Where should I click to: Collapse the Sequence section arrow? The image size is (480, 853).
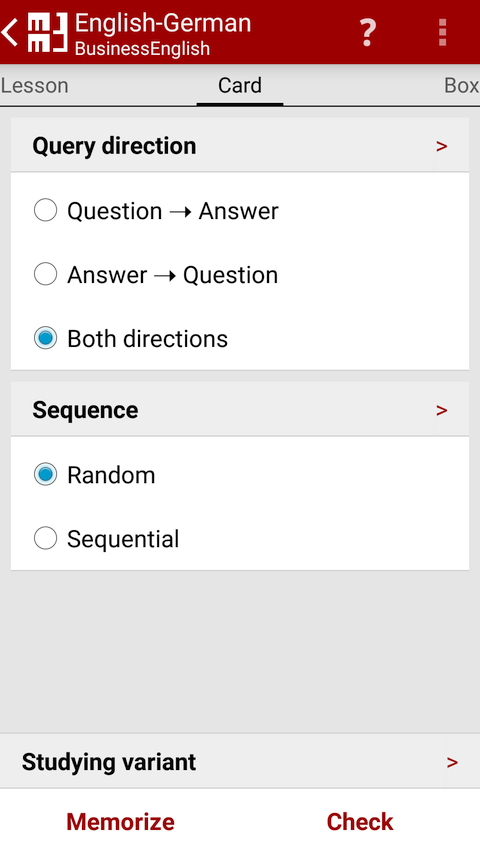[x=442, y=410]
